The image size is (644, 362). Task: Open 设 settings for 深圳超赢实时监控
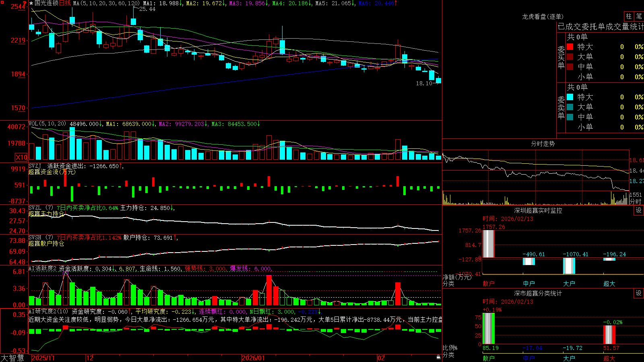coord(639,210)
